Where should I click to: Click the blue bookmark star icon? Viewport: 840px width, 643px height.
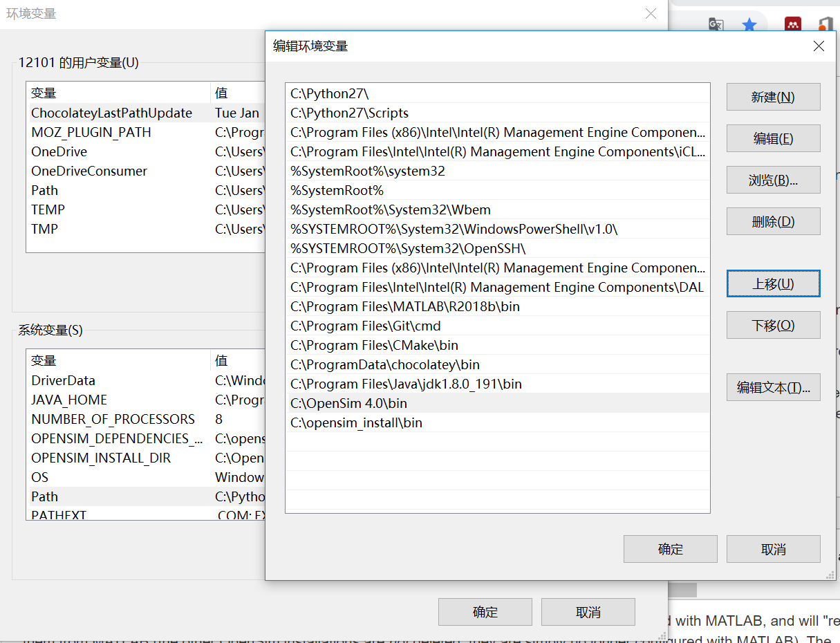click(x=749, y=24)
